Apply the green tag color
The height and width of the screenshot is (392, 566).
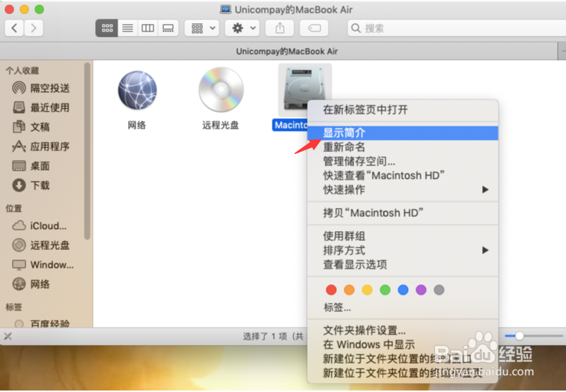[x=385, y=290]
